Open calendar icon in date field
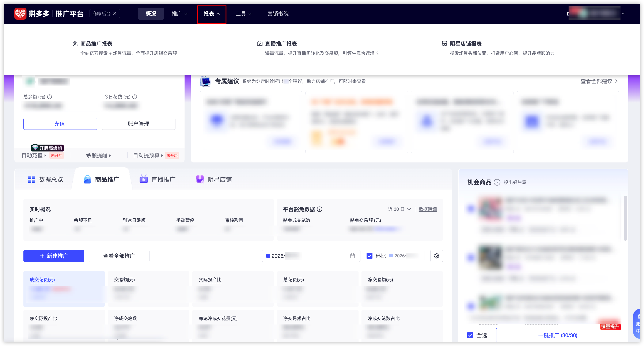 point(352,256)
